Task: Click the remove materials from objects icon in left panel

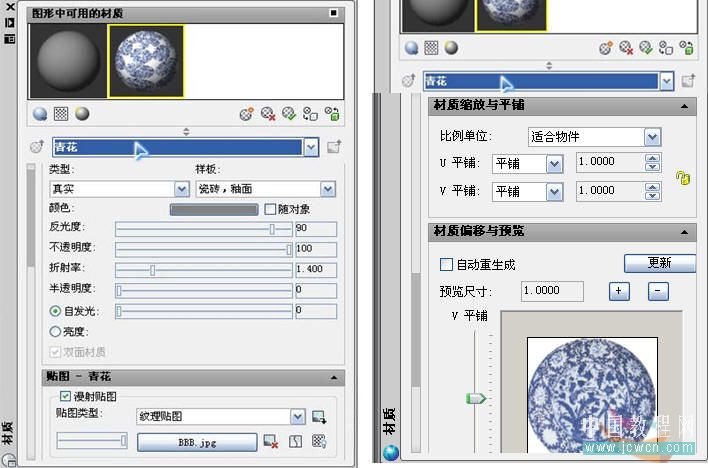Action: tap(332, 114)
